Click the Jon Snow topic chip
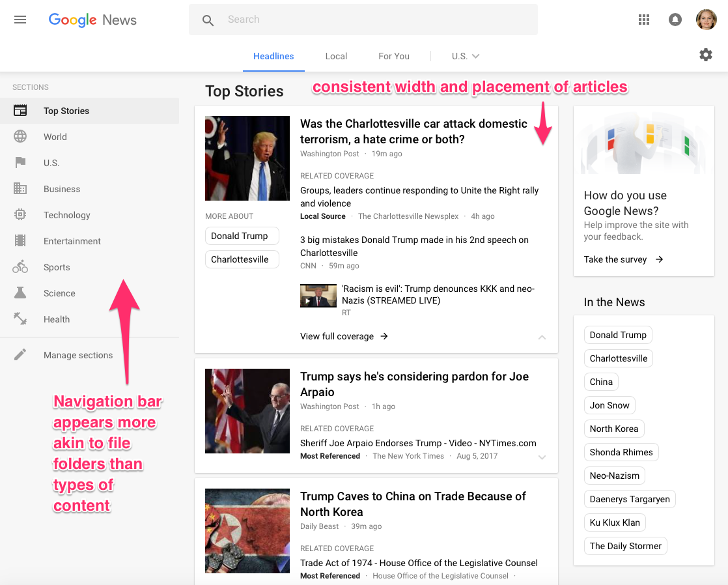The width and height of the screenshot is (728, 585). [609, 405]
